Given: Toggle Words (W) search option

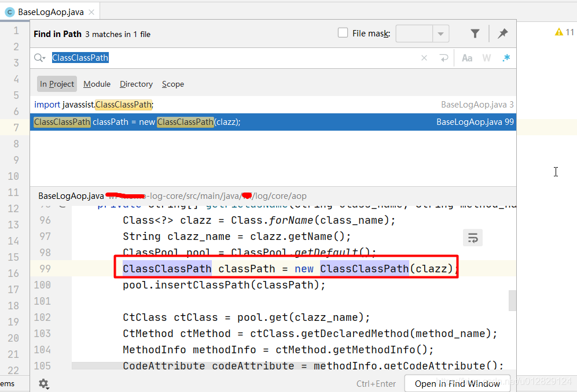Looking at the screenshot, I should coord(487,58).
